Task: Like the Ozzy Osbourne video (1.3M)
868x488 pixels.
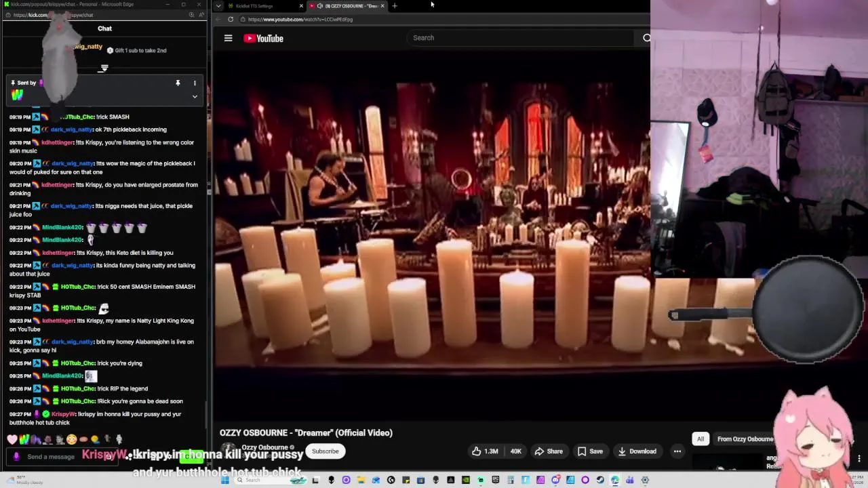Action: point(486,451)
